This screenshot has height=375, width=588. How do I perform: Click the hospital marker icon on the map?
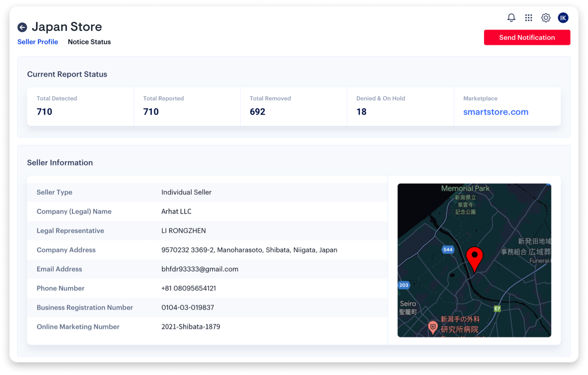pyautogui.click(x=433, y=327)
